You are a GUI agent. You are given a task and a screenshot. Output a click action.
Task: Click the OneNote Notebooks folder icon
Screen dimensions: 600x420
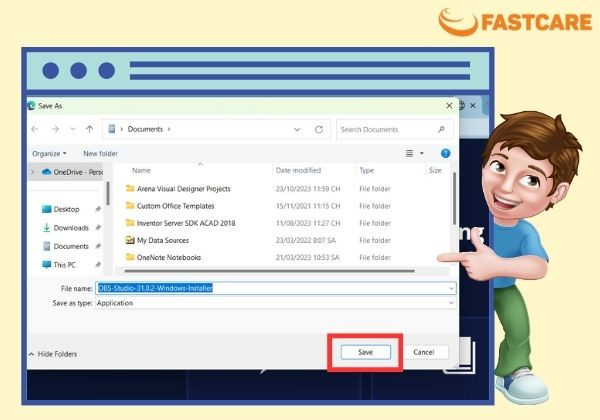coord(130,257)
